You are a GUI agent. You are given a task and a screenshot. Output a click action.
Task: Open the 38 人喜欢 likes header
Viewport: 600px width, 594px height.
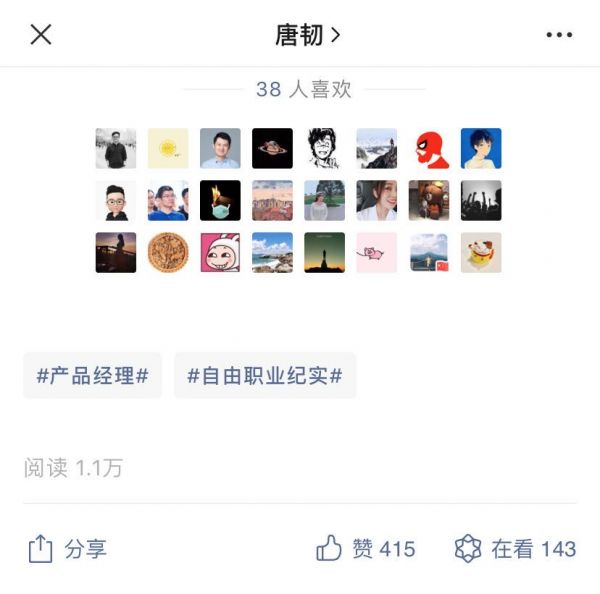pos(304,89)
